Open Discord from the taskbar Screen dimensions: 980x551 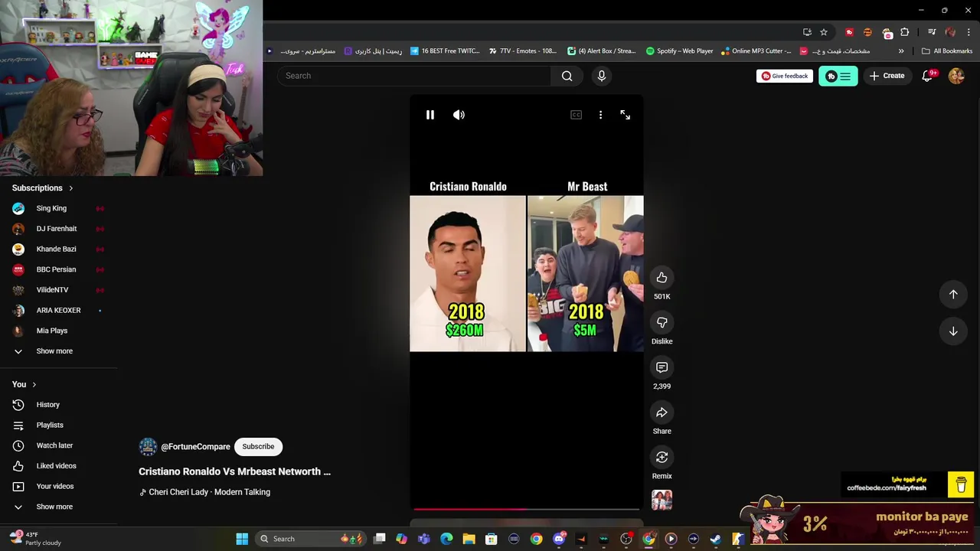coord(559,539)
